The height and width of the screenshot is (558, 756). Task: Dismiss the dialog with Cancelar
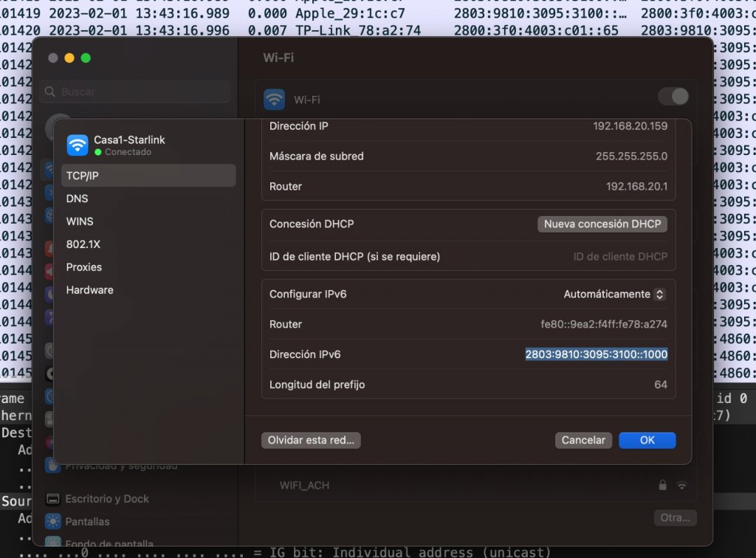(x=583, y=441)
